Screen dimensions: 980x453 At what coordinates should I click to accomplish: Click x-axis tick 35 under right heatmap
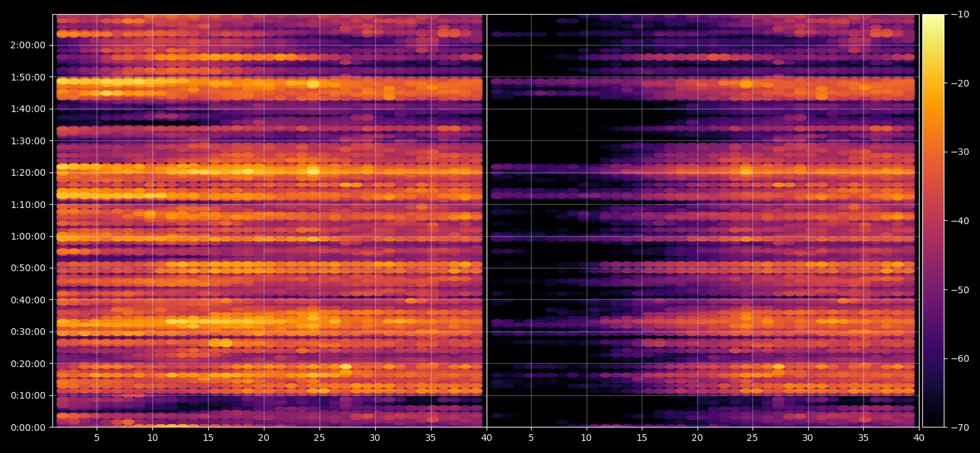click(x=864, y=438)
